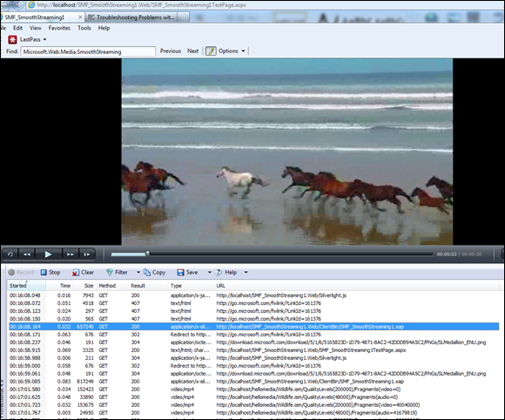This screenshot has height=420, width=505.
Task: Open the Tools menu
Action: click(x=84, y=28)
